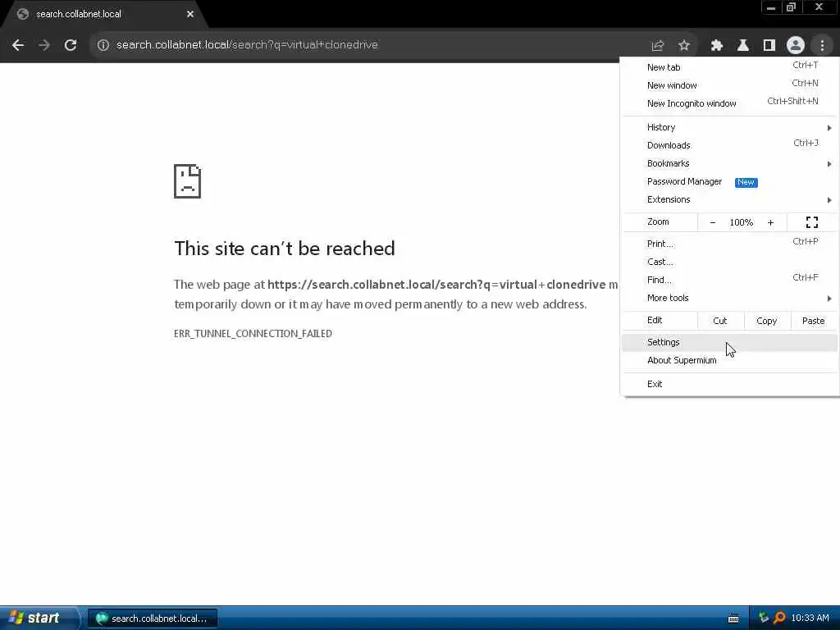This screenshot has width=840, height=630.
Task: Choose Print... from the menu
Action: tap(729, 243)
